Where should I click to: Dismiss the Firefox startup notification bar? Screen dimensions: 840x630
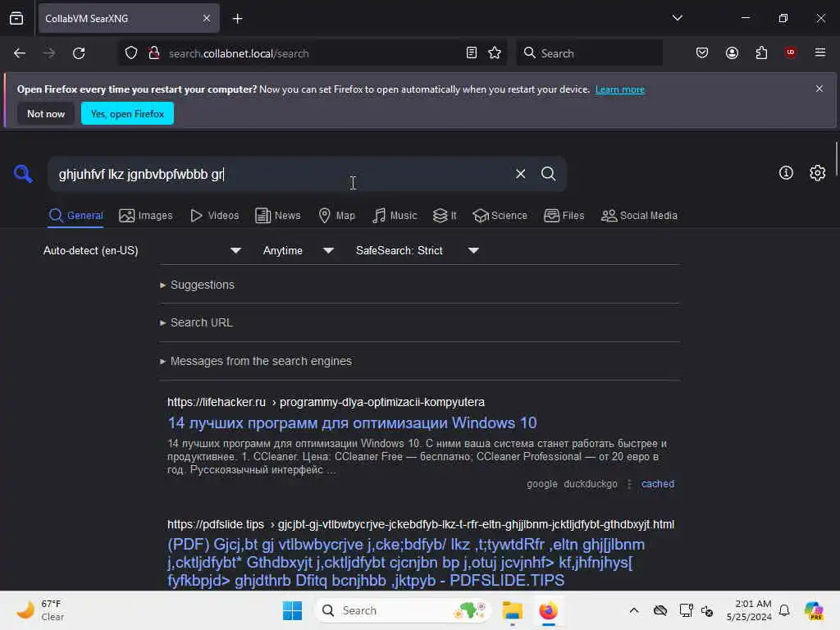coord(819,89)
